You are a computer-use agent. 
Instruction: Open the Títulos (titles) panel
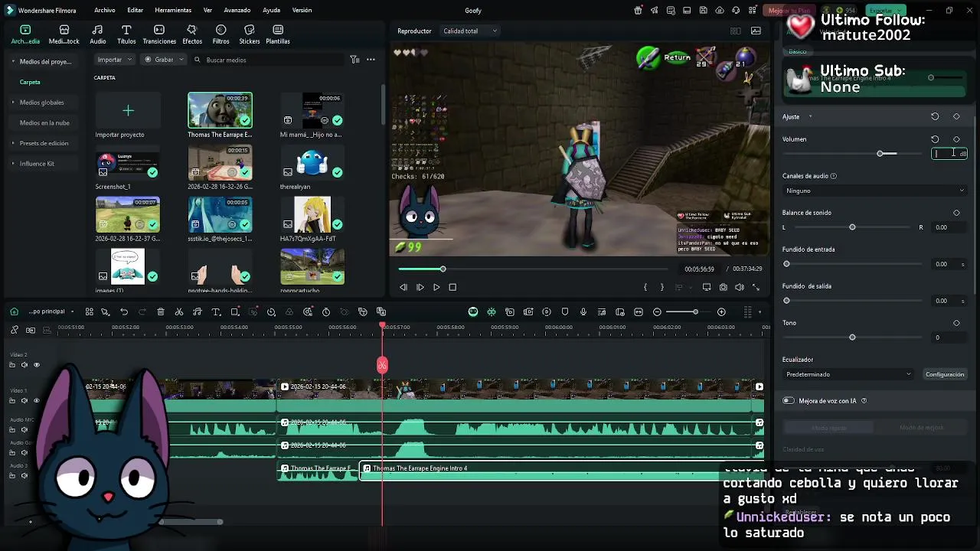[x=126, y=34]
